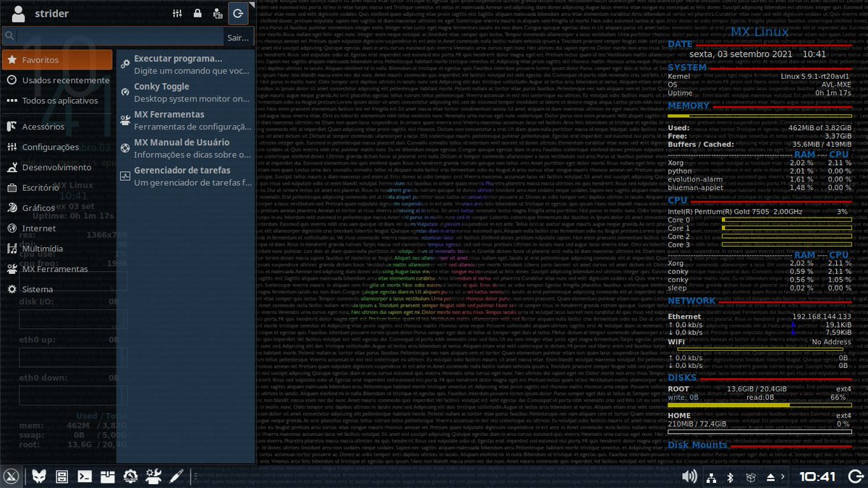868x488 pixels.
Task: Click the Disk Mounts heading in Conky
Action: point(697,445)
